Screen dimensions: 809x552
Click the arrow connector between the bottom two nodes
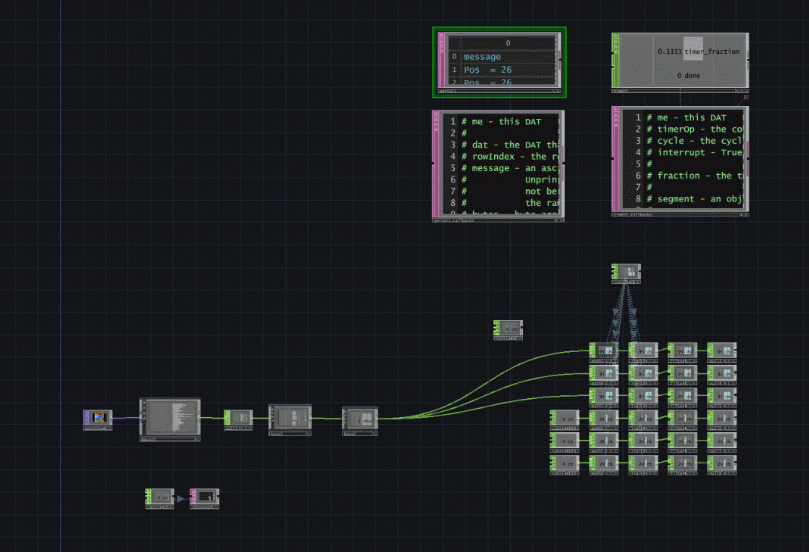pos(181,497)
